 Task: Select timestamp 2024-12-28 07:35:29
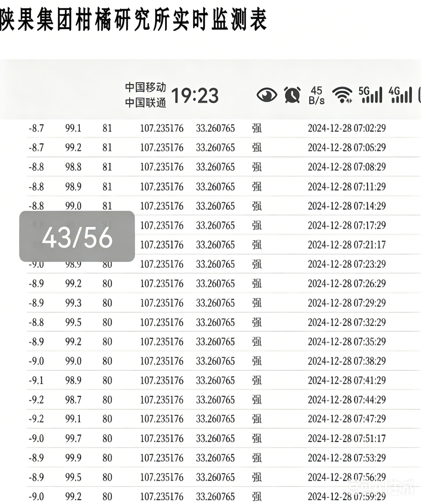coord(347,342)
